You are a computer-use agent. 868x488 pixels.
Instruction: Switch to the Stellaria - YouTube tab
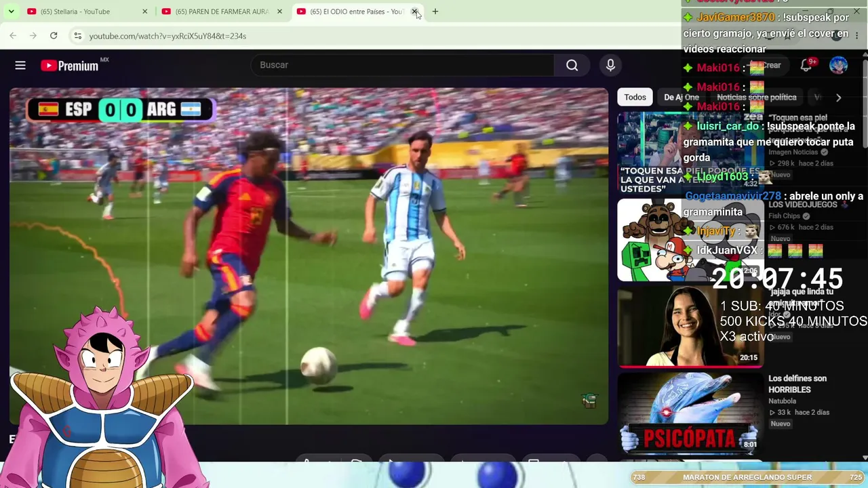87,12
